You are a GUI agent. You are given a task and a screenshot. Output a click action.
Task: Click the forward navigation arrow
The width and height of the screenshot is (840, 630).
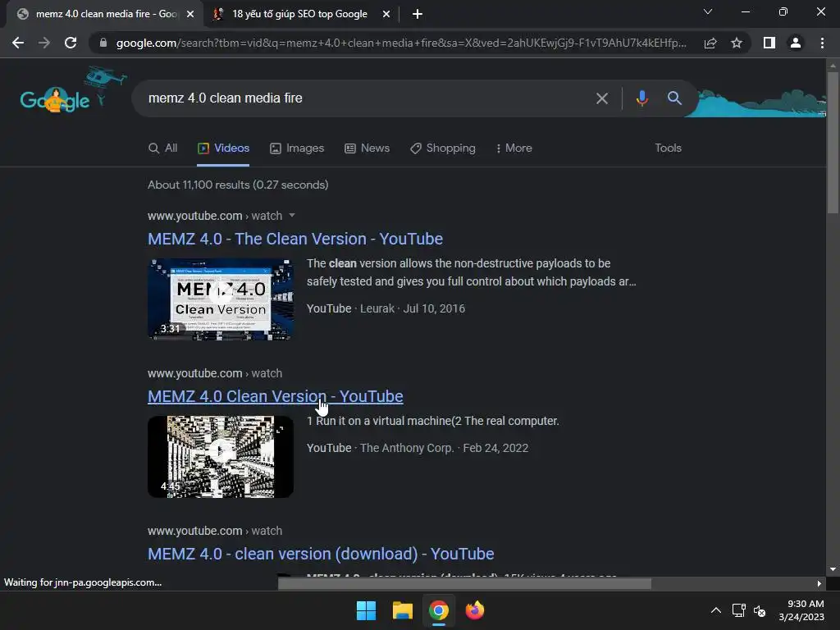pos(44,43)
